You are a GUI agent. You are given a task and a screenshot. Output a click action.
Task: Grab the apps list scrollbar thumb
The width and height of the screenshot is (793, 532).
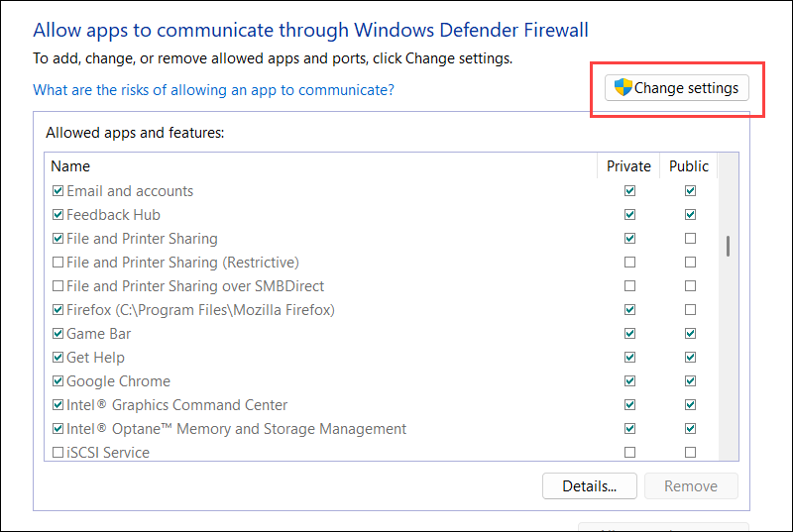pos(728,246)
